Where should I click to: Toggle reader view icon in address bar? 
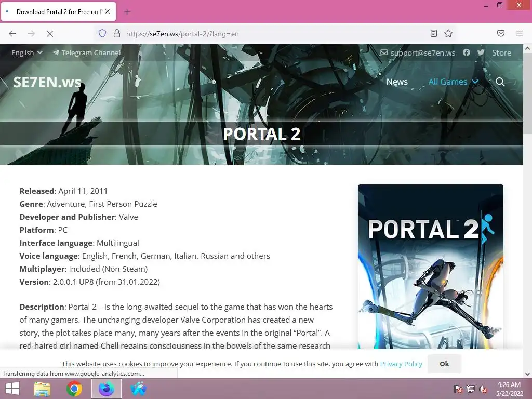tap(434, 33)
